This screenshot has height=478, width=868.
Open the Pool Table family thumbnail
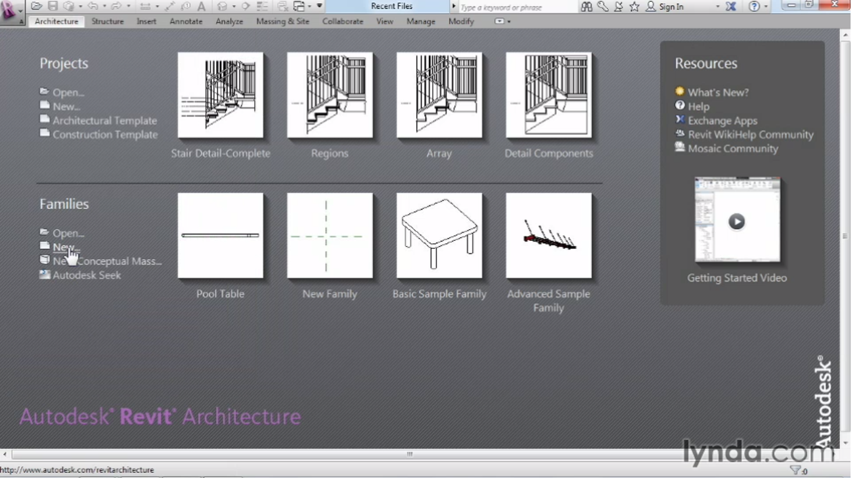[x=220, y=235]
